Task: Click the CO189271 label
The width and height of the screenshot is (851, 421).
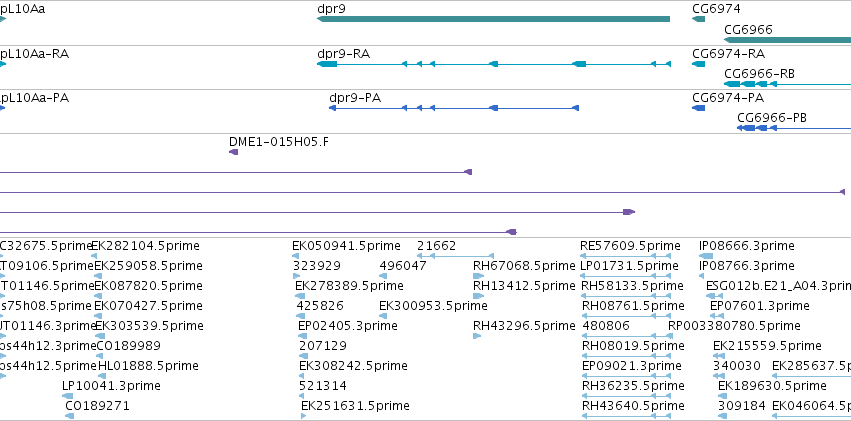Action: pyautogui.click(x=98, y=406)
